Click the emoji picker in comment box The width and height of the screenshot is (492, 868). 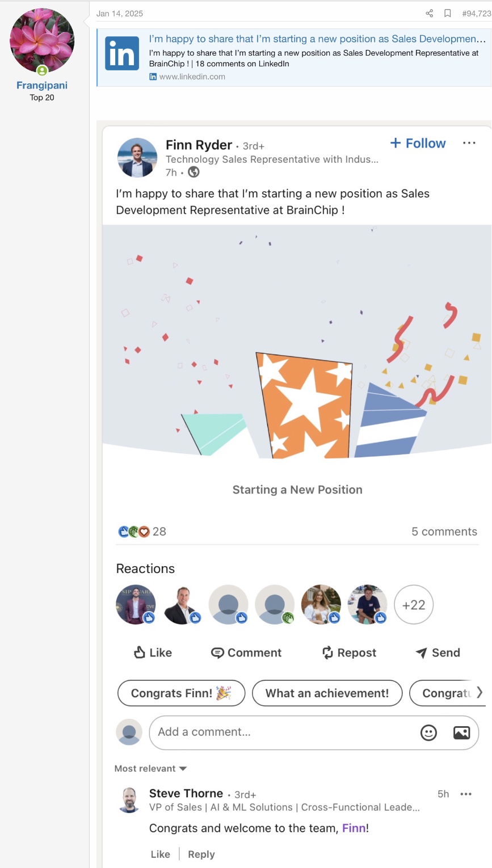click(x=428, y=732)
